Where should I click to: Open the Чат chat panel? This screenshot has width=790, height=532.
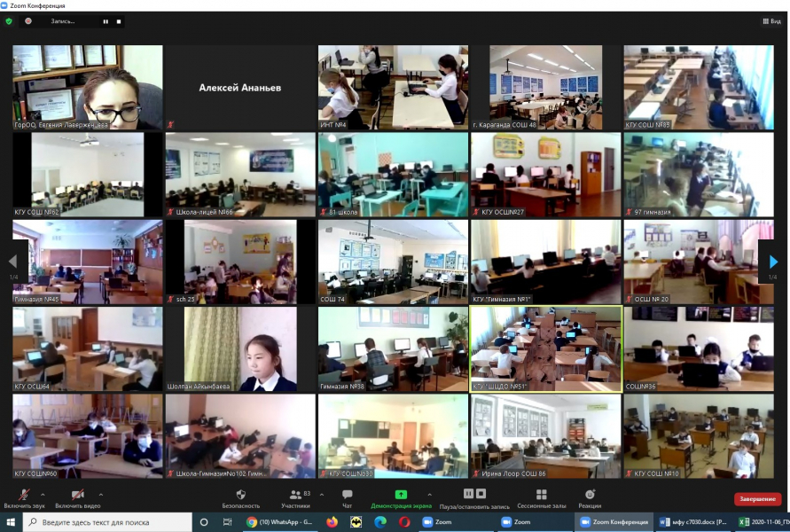pyautogui.click(x=347, y=498)
